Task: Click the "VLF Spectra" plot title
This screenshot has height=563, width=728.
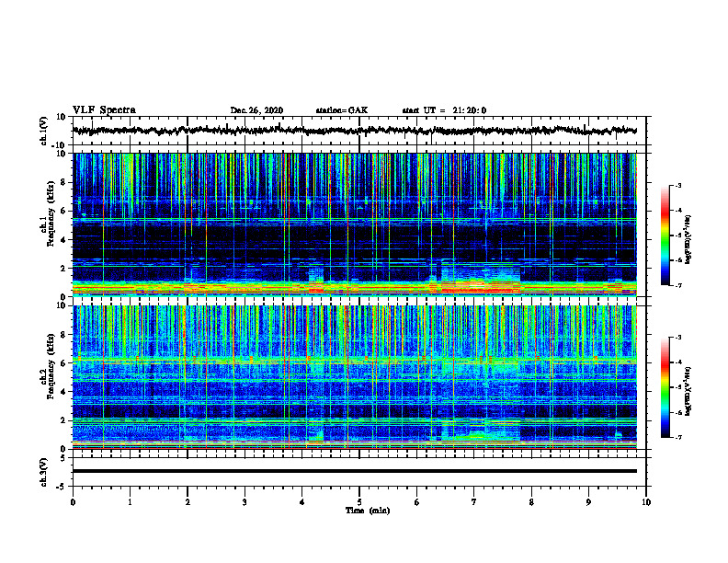Action: (x=104, y=110)
